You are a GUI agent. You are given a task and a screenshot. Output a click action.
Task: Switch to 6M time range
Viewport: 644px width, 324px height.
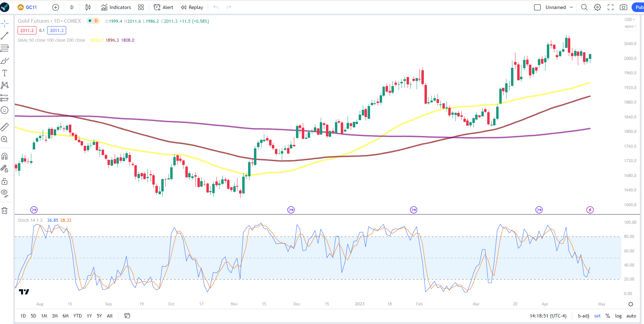[65, 316]
